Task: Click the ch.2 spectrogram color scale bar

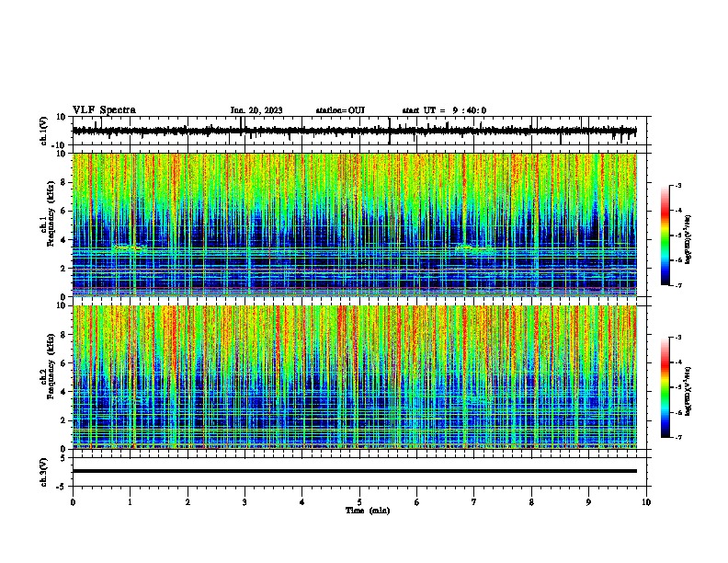Action: (665, 387)
